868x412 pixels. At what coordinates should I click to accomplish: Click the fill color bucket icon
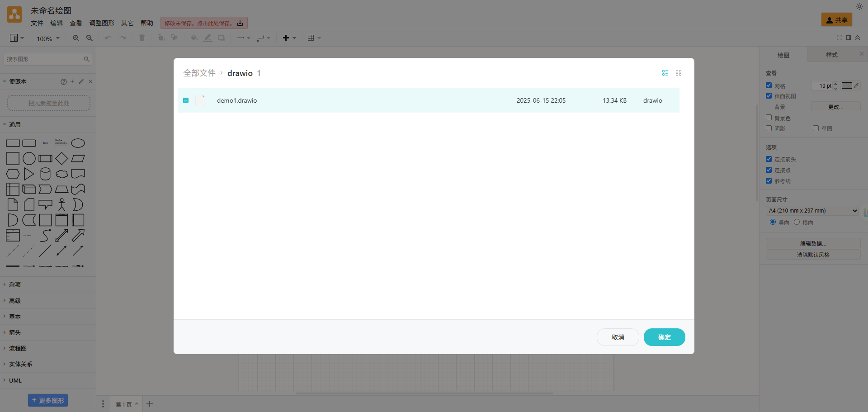(x=194, y=38)
